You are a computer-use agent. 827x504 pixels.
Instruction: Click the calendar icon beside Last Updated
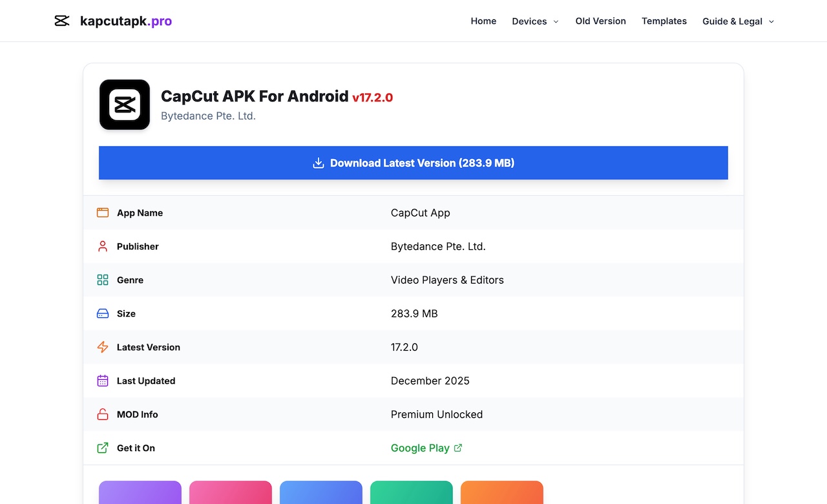coord(103,381)
